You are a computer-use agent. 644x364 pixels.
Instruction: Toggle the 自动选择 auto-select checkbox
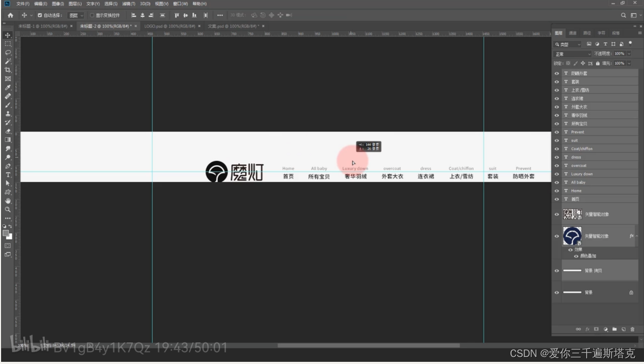(40, 15)
